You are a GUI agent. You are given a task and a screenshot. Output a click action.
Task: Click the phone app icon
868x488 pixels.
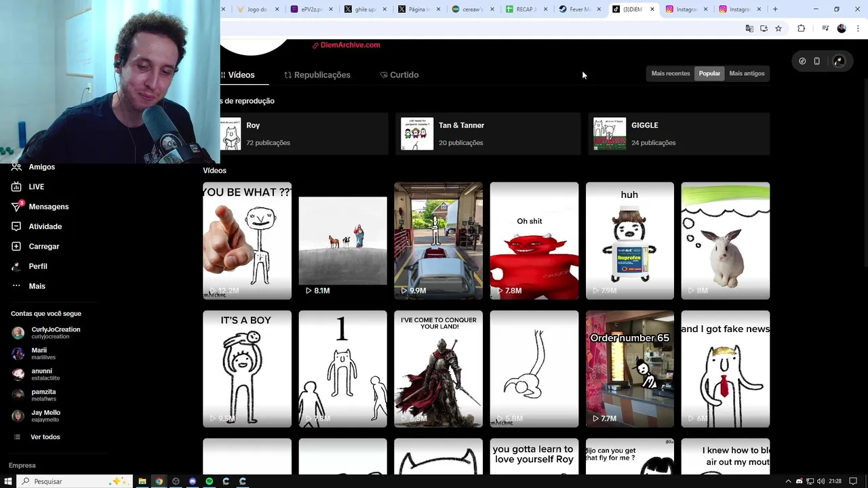[816, 61]
